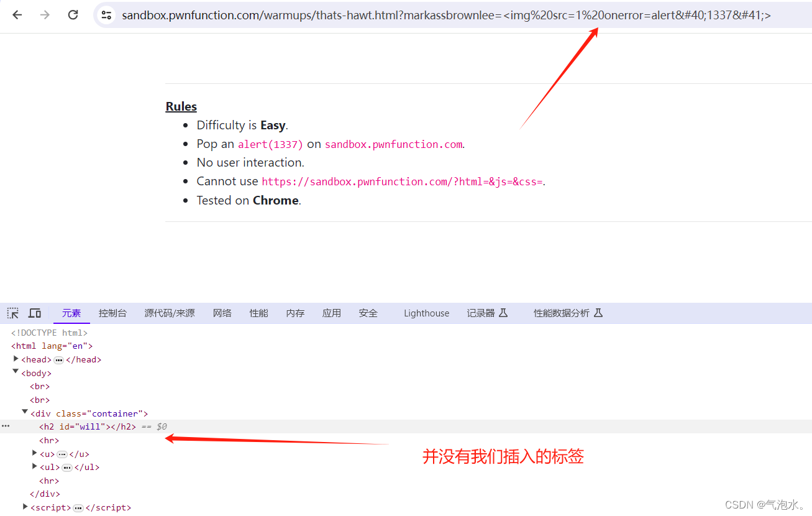Open the Lighthouse tab
Viewport: 812px width, 516px height.
click(426, 313)
